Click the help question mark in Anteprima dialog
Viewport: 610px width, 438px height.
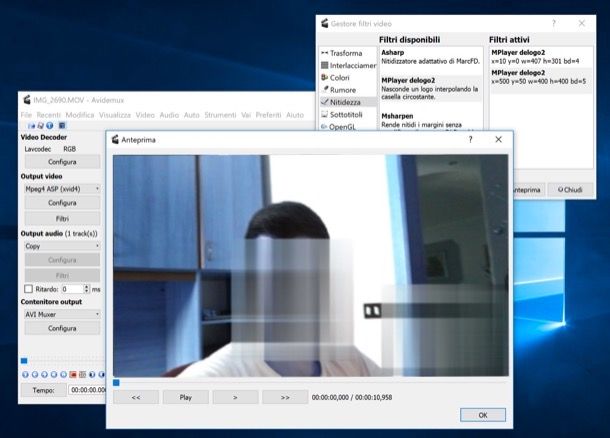[x=471, y=139]
